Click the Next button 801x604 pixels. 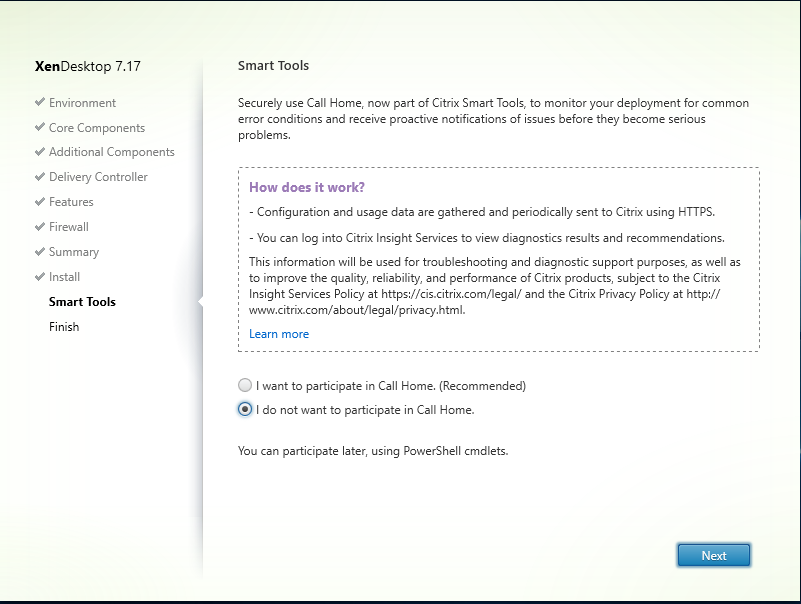(x=714, y=555)
